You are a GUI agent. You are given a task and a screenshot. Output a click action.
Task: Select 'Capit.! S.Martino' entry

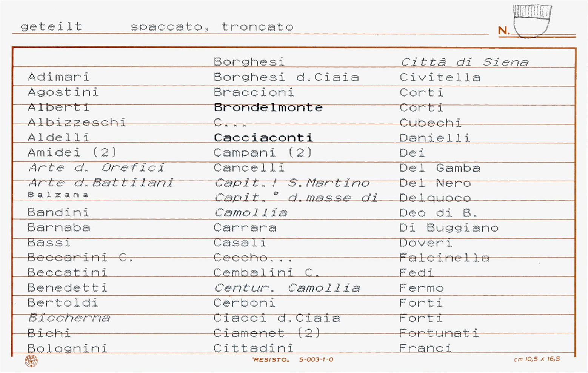[292, 183]
